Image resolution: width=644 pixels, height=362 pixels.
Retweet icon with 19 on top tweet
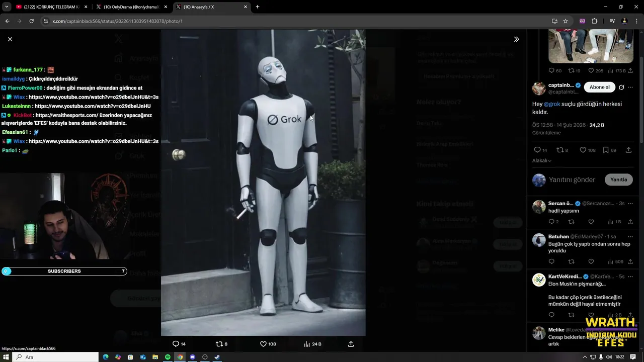pos(574,71)
